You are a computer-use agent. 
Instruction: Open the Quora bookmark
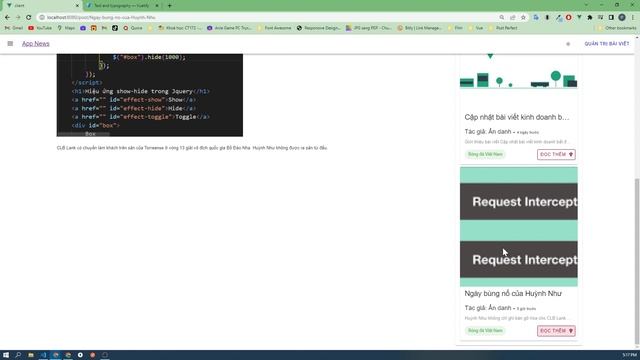tap(133, 28)
